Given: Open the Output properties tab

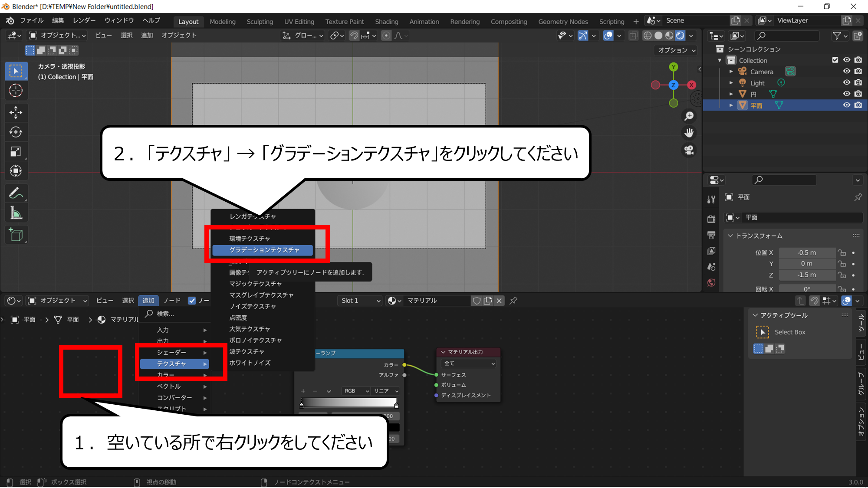Looking at the screenshot, I should click(x=711, y=235).
